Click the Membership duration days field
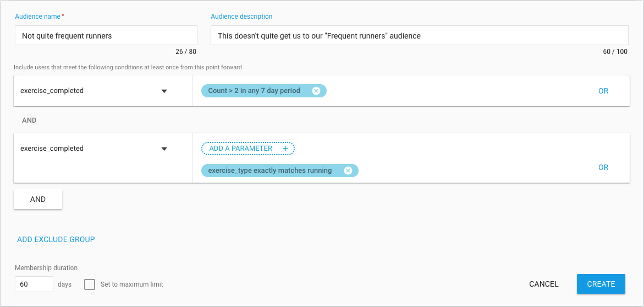The width and height of the screenshot is (644, 307). pyautogui.click(x=34, y=284)
